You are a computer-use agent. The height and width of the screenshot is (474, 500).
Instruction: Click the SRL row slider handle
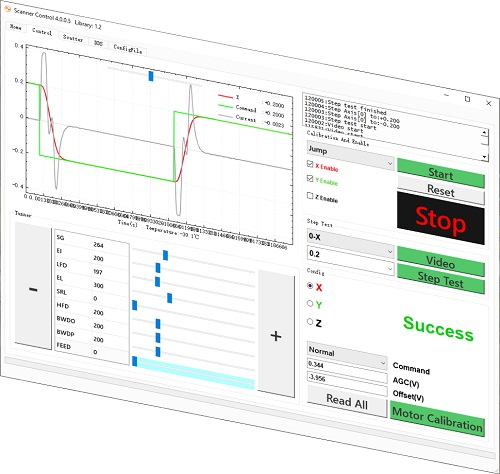(135, 305)
